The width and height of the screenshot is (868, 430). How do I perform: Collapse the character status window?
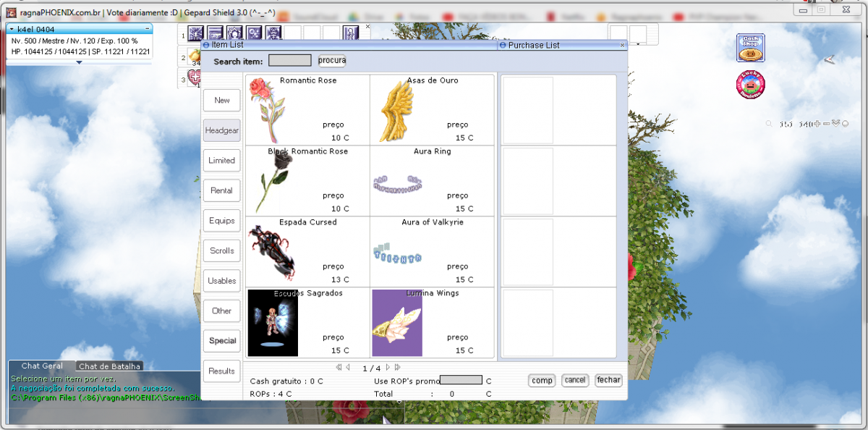tap(147, 29)
